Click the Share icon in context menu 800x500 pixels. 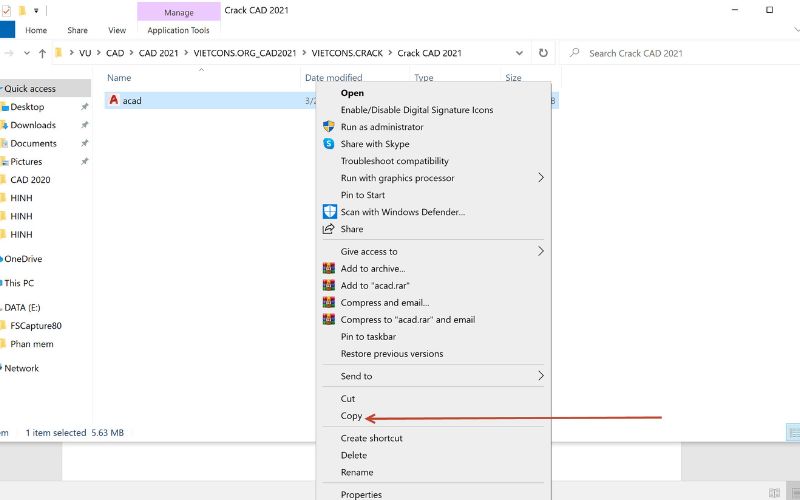(329, 229)
